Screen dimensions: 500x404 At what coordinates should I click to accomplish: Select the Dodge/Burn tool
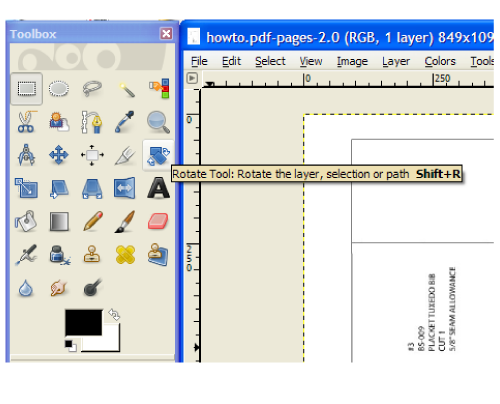pos(92,288)
